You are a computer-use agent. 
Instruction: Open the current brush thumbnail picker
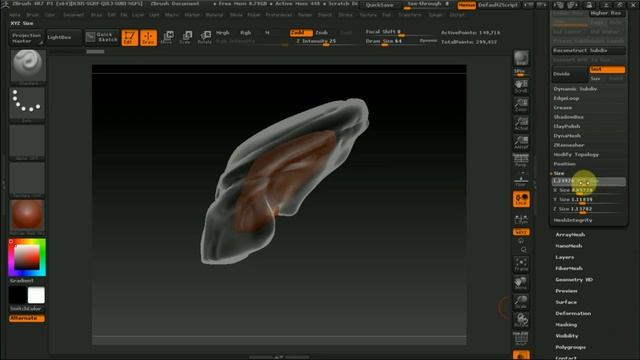pos(27,67)
